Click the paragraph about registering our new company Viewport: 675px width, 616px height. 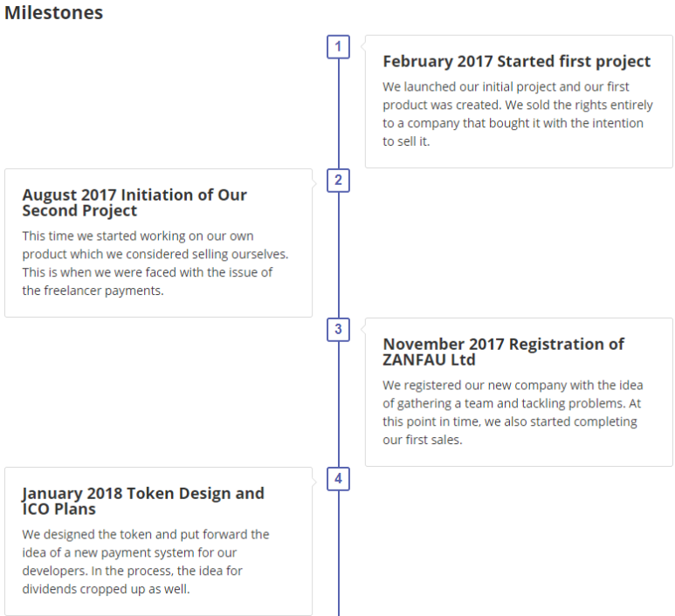(513, 413)
